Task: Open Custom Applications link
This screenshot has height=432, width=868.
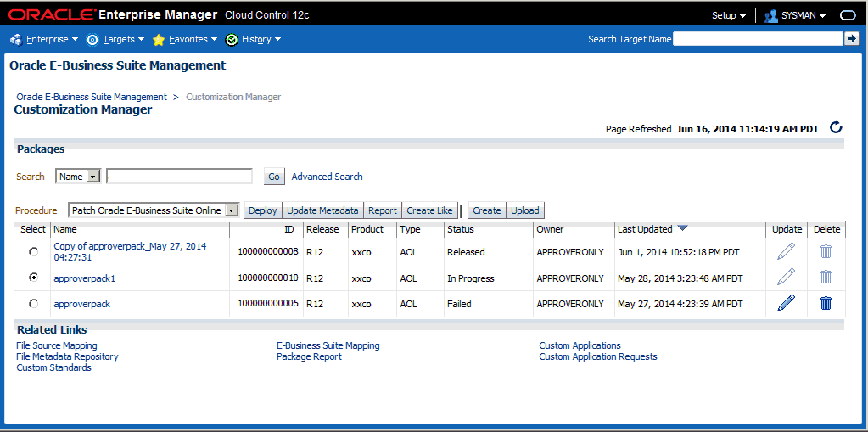Action: pyautogui.click(x=580, y=345)
